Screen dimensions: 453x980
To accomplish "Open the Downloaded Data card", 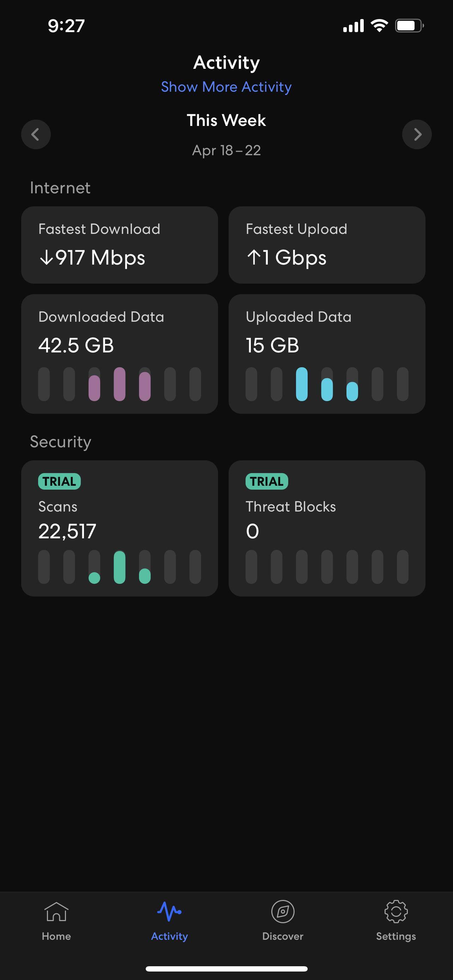I will (x=120, y=353).
